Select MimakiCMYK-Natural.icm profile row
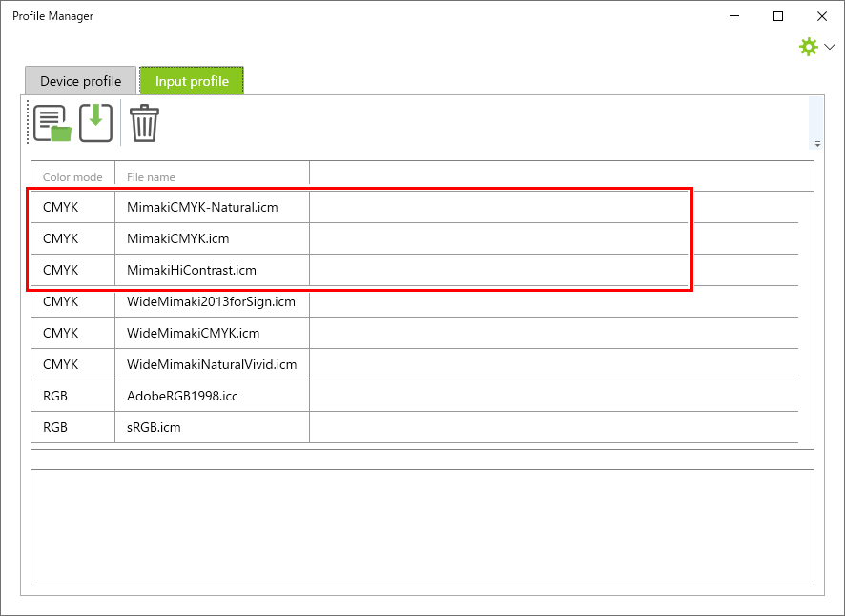Image resolution: width=845 pixels, height=616 pixels. tap(202, 207)
